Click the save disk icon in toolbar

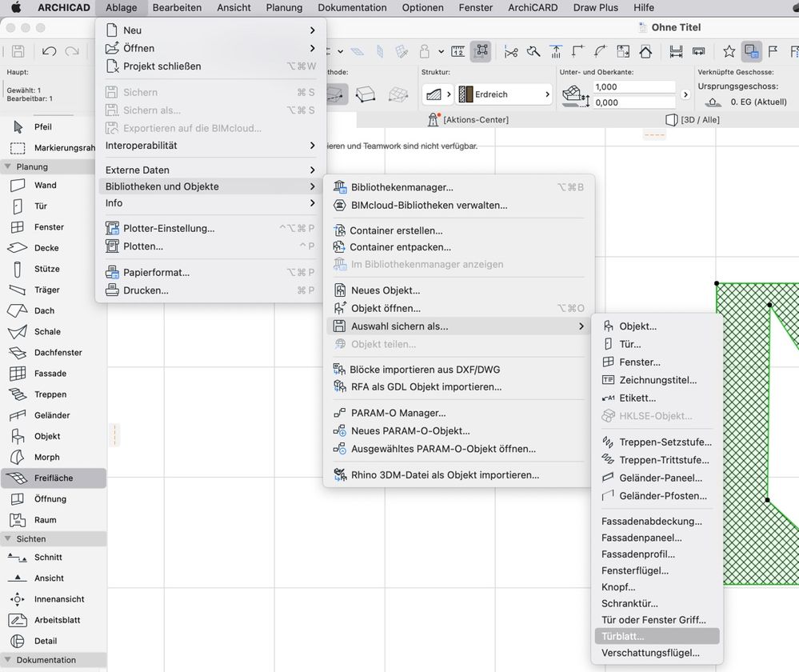18,51
